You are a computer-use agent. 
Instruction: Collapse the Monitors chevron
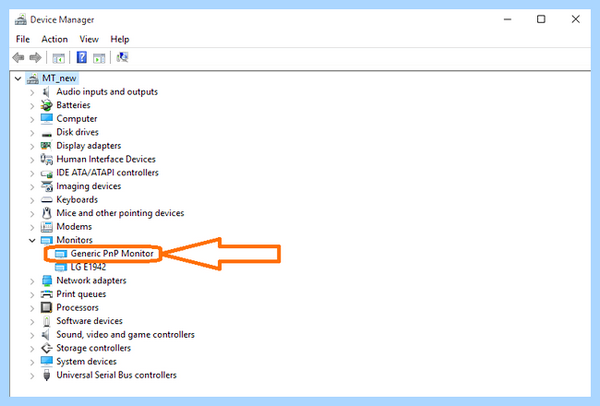(x=32, y=240)
